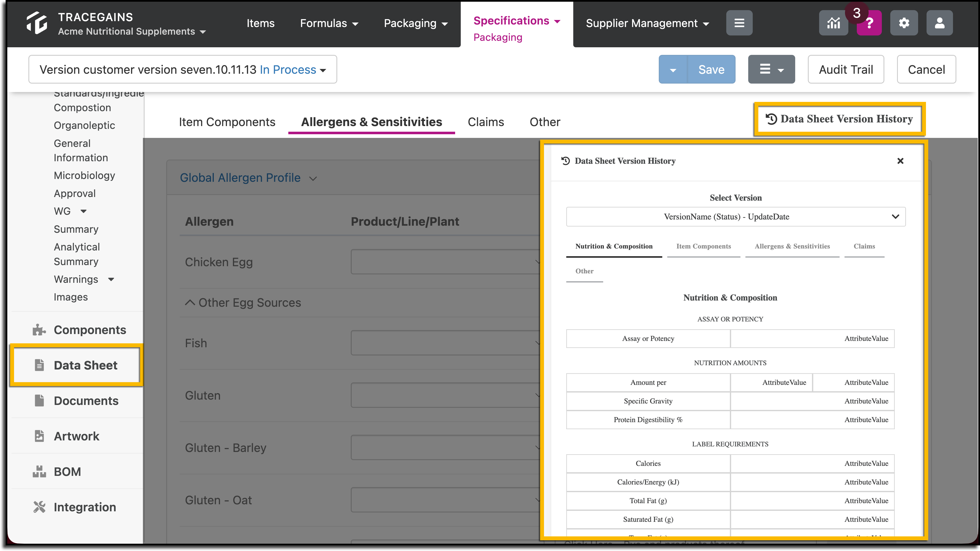Switch to the Claims main tab

pos(486,122)
